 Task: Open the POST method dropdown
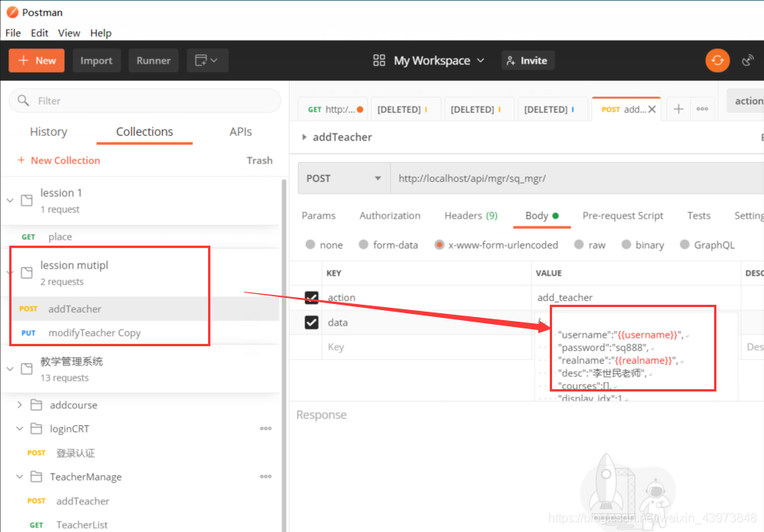click(344, 178)
